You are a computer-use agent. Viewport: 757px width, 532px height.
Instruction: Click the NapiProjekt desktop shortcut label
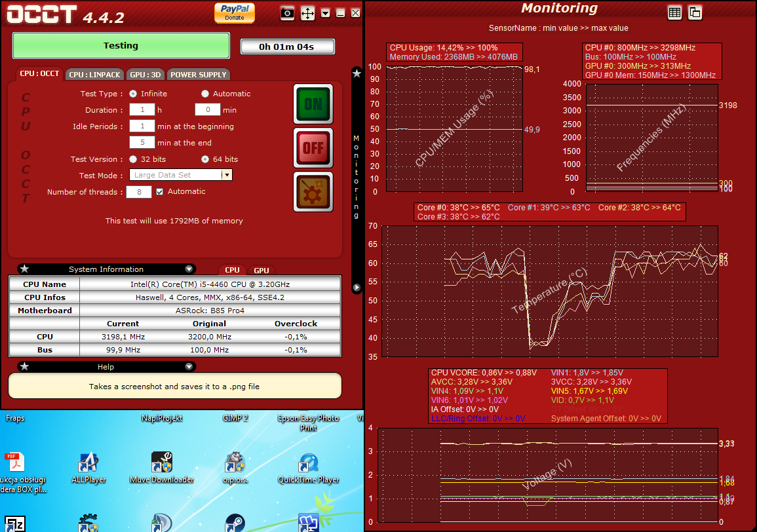[x=162, y=418]
